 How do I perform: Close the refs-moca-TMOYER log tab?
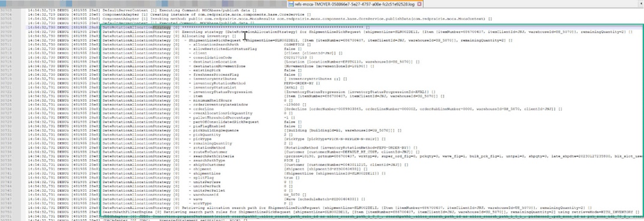(x=420, y=4)
